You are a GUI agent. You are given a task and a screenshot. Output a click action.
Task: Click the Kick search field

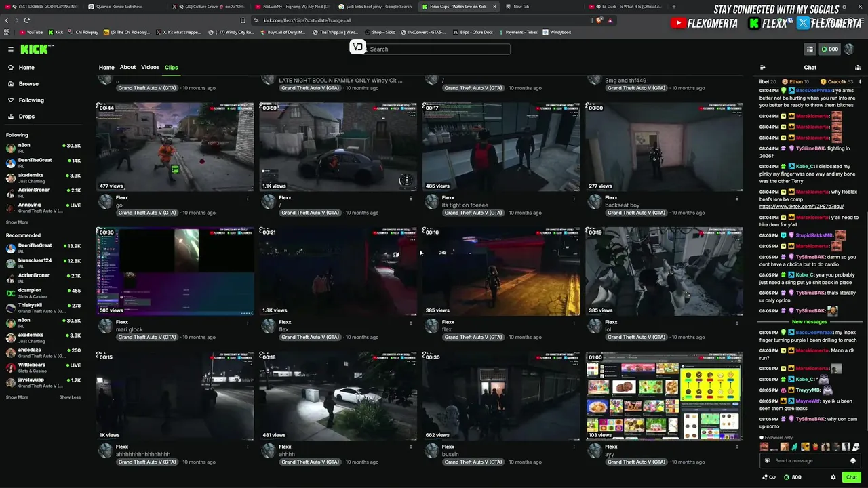click(437, 49)
